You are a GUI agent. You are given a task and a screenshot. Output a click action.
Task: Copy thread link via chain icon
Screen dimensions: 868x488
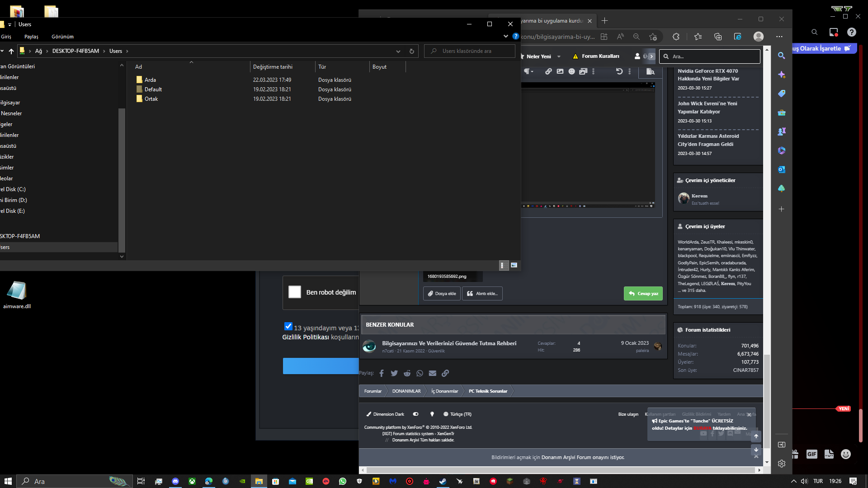tap(445, 373)
